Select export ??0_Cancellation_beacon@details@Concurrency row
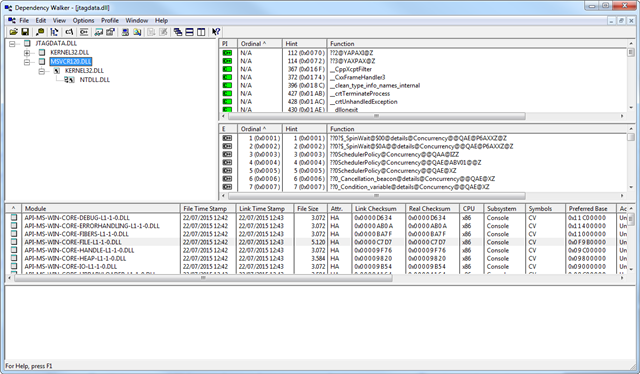 [423, 179]
